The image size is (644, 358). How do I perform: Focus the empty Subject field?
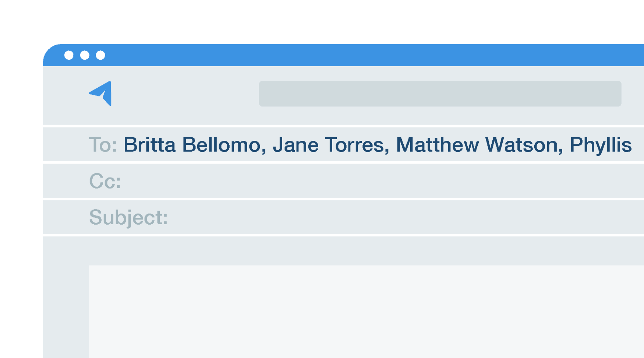pyautogui.click(x=386, y=217)
